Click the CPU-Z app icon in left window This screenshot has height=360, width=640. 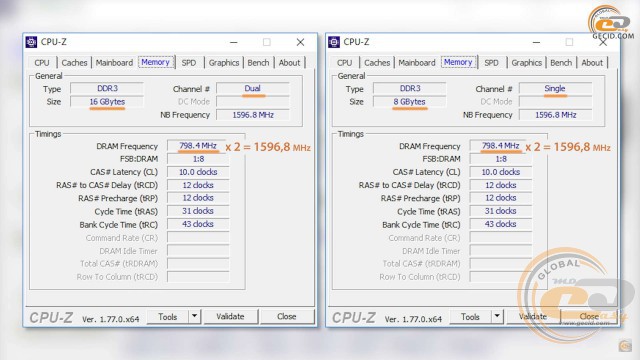(x=31, y=42)
